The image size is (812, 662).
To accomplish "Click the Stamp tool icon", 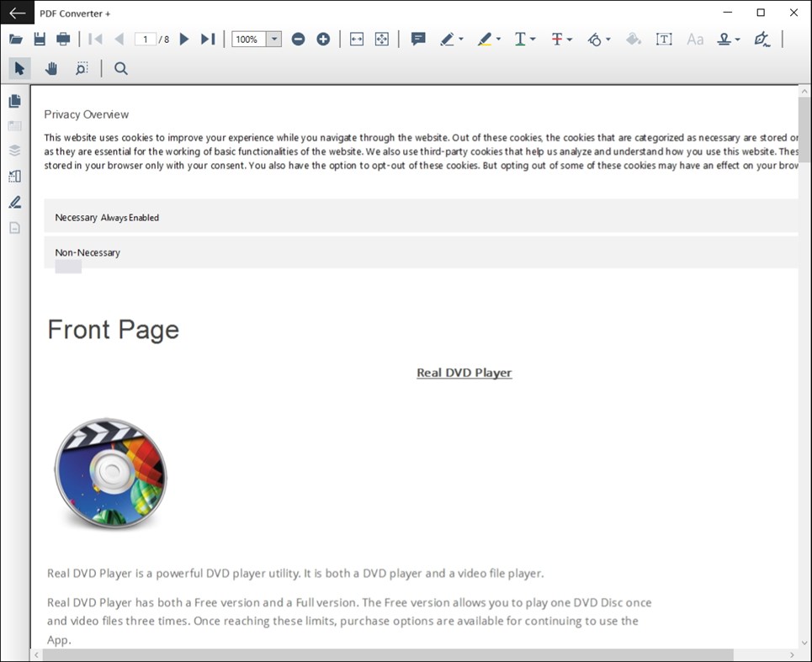I will point(725,39).
